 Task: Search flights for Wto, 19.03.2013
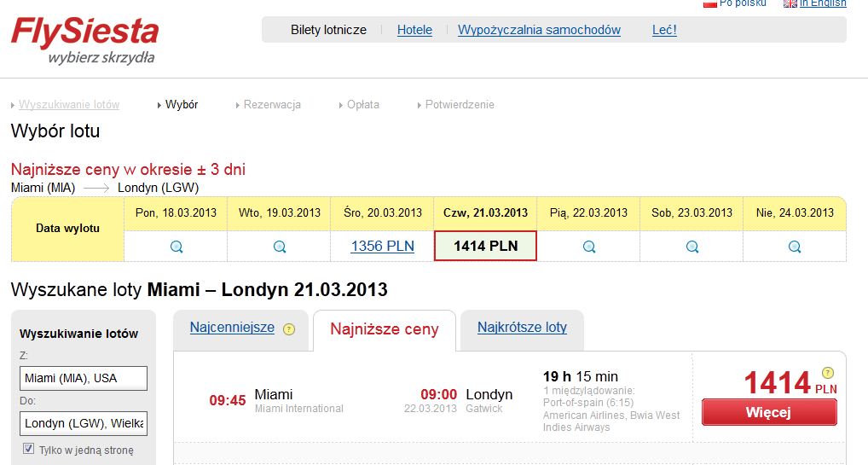click(280, 247)
